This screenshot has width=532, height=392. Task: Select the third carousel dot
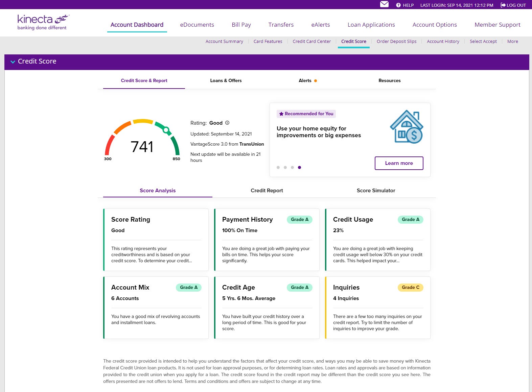coord(292,167)
